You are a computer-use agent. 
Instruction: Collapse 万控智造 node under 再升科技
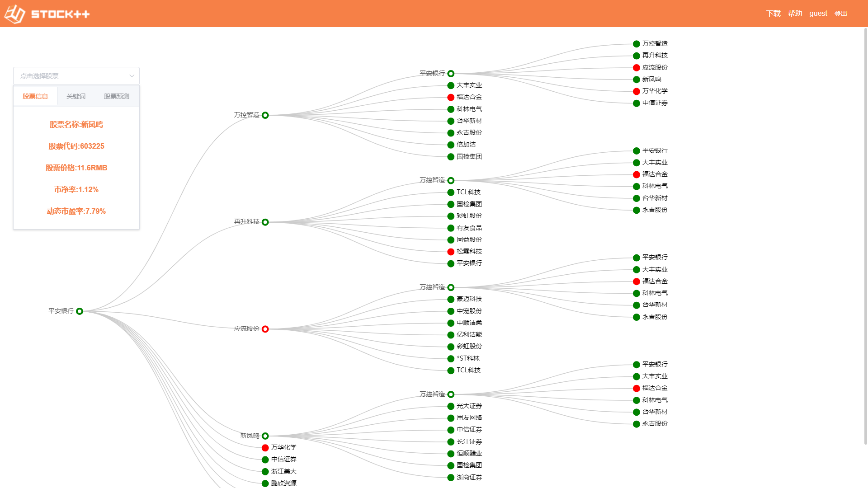click(x=451, y=180)
